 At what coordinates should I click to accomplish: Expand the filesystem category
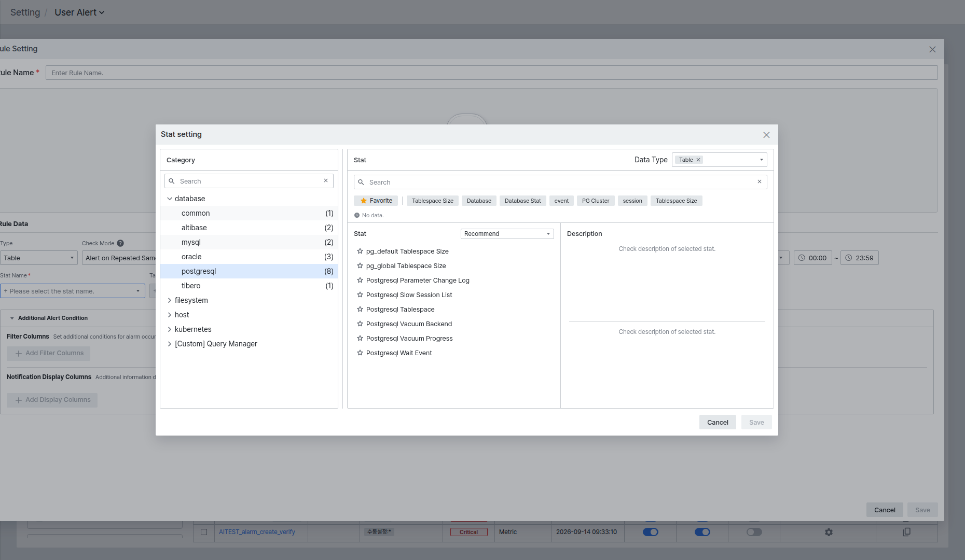(170, 300)
